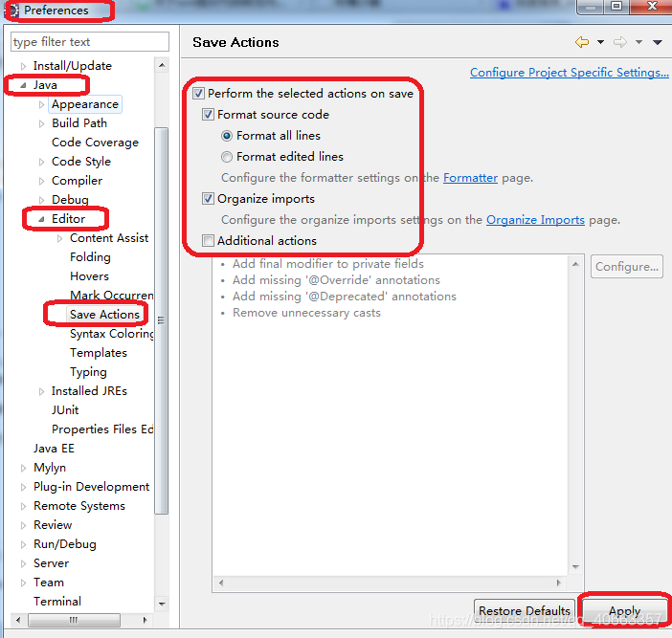Screen dimensions: 672x638
Task: Enable Additional actions checkbox
Action: pyautogui.click(x=208, y=241)
